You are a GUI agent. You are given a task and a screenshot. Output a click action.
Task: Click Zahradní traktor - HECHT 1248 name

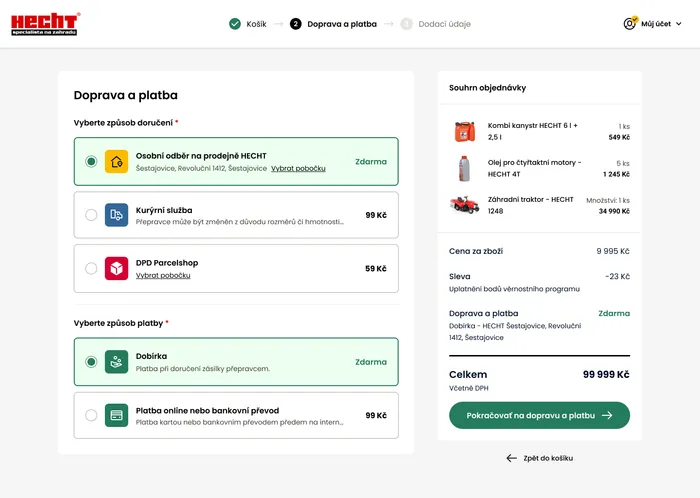[530, 205]
